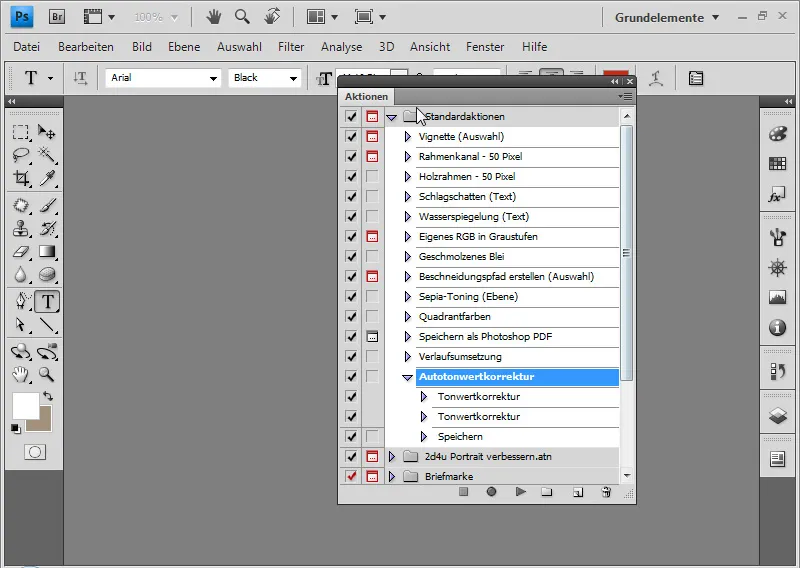Select the Type tool in toolbox

click(47, 301)
